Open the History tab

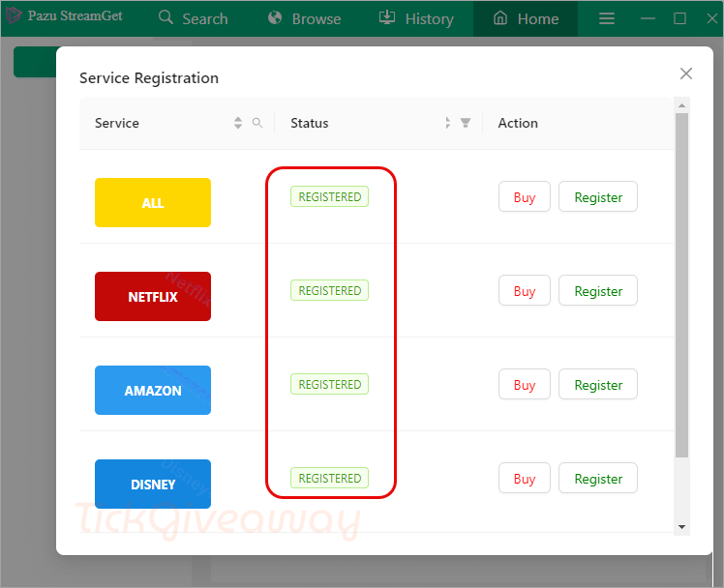(x=416, y=18)
